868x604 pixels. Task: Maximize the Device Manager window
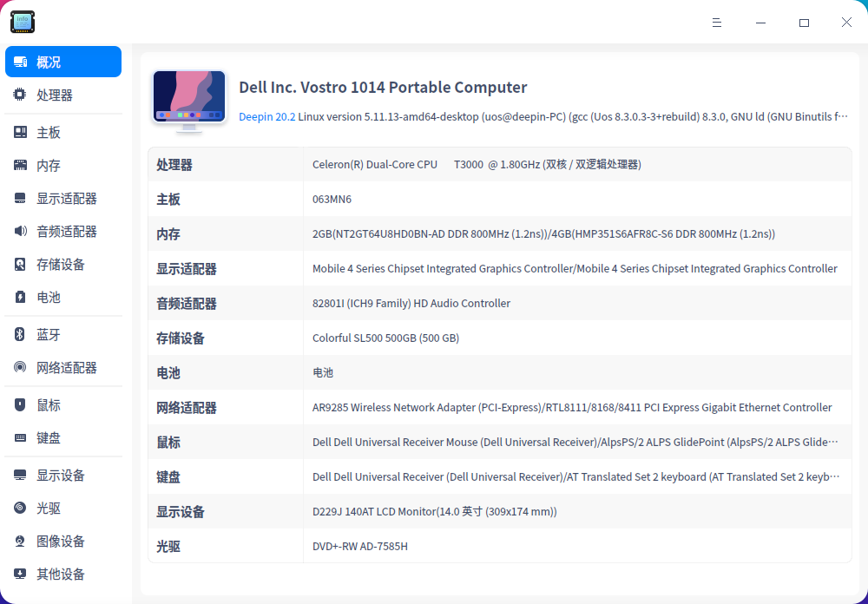[x=804, y=23]
